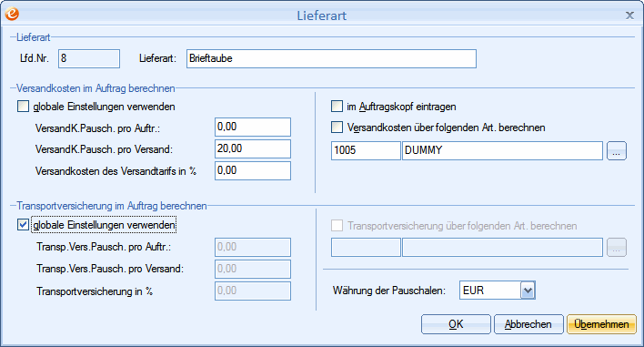644x347 pixels.
Task: Click the orange application logo icon
Action: tap(12, 14)
